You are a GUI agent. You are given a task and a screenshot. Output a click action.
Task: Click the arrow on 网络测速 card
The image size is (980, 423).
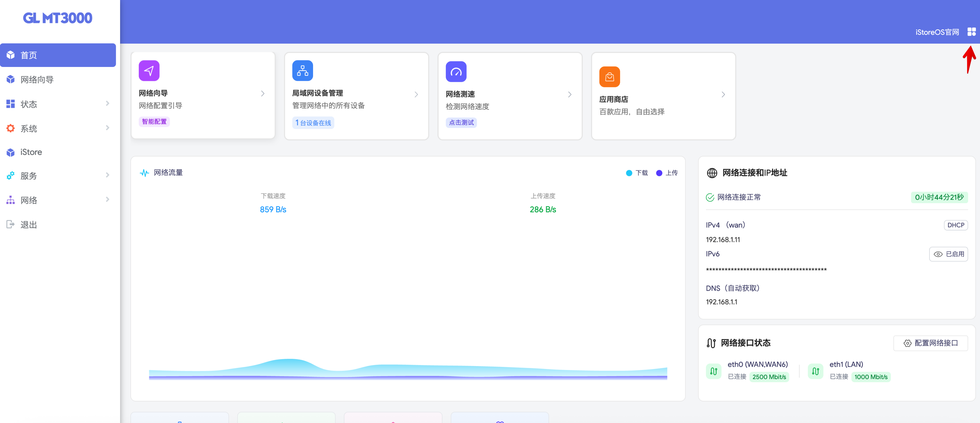tap(570, 95)
